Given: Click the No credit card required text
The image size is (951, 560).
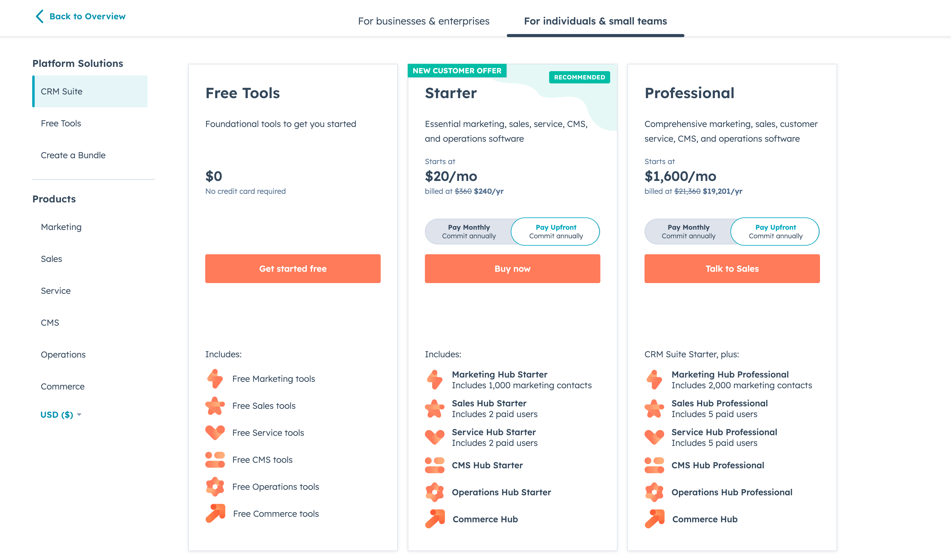Looking at the screenshot, I should point(245,191).
